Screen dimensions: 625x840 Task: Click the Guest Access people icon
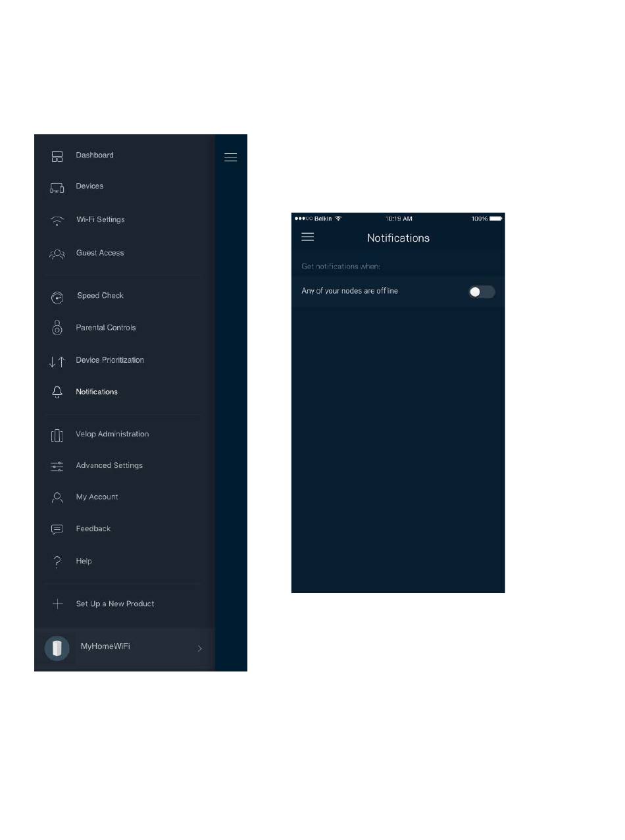(x=57, y=254)
